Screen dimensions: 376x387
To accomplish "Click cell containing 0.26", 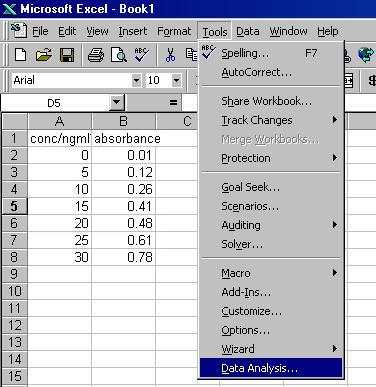I will point(123,189).
